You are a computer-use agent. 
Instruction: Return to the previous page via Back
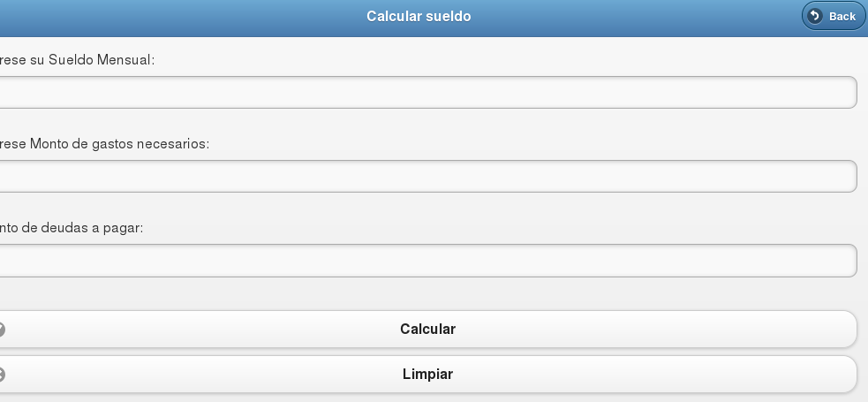coord(834,16)
